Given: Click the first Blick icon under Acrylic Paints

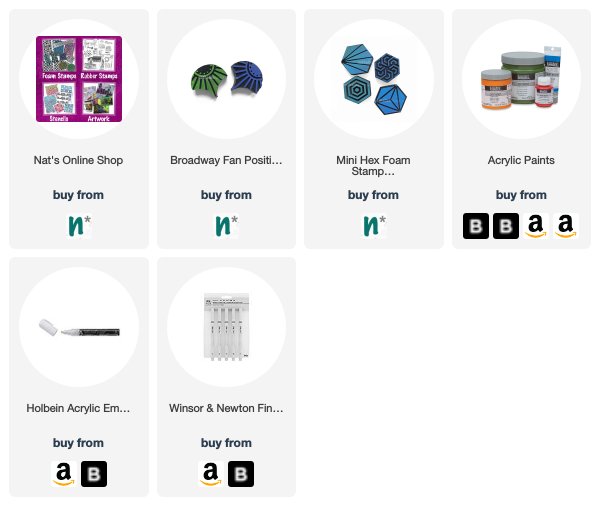Looking at the screenshot, I should point(476,226).
